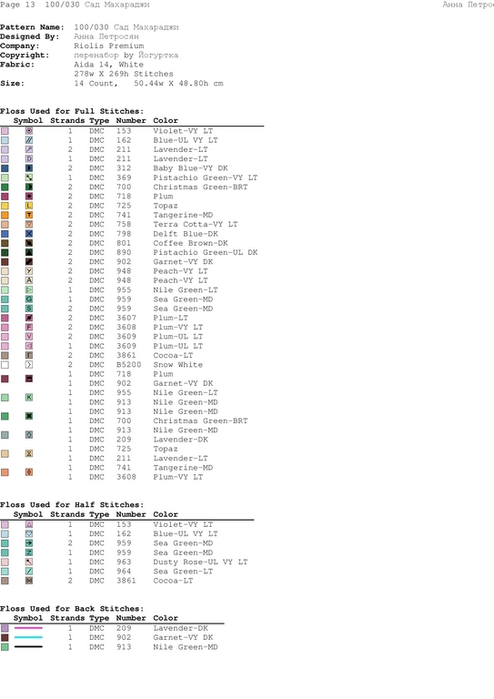
Task: Click the symbol icon for DMC 312 Baby Blue
Action: click(x=29, y=168)
